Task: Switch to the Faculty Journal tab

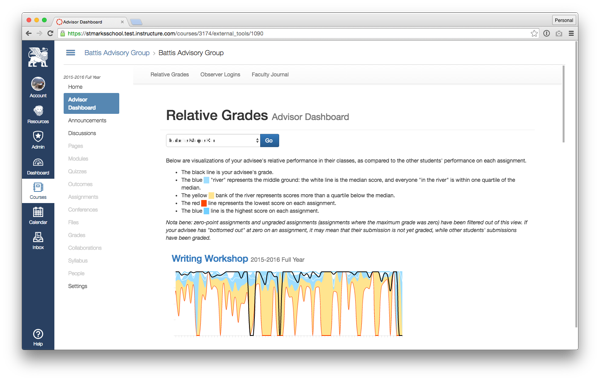Action: pos(270,74)
